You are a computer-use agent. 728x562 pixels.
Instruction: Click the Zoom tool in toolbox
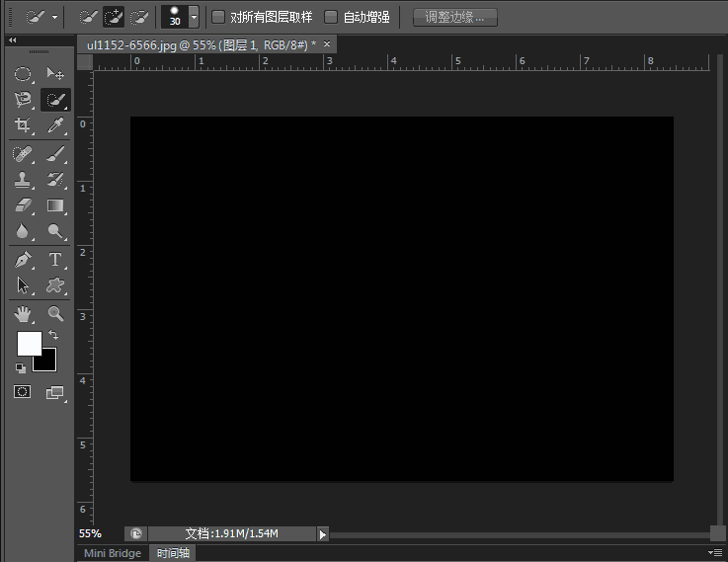[55, 314]
